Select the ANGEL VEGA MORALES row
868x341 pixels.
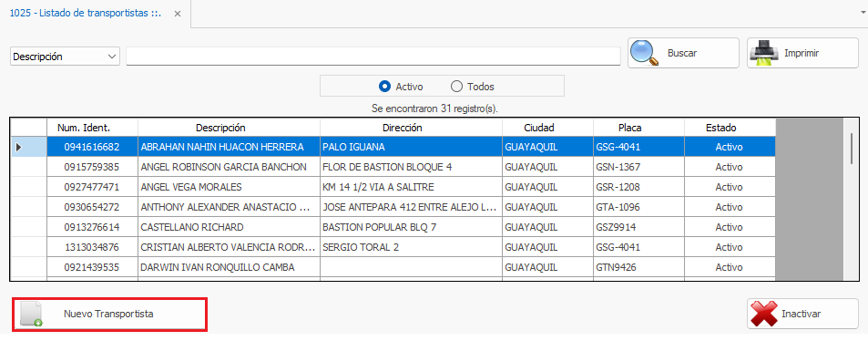pos(393,187)
